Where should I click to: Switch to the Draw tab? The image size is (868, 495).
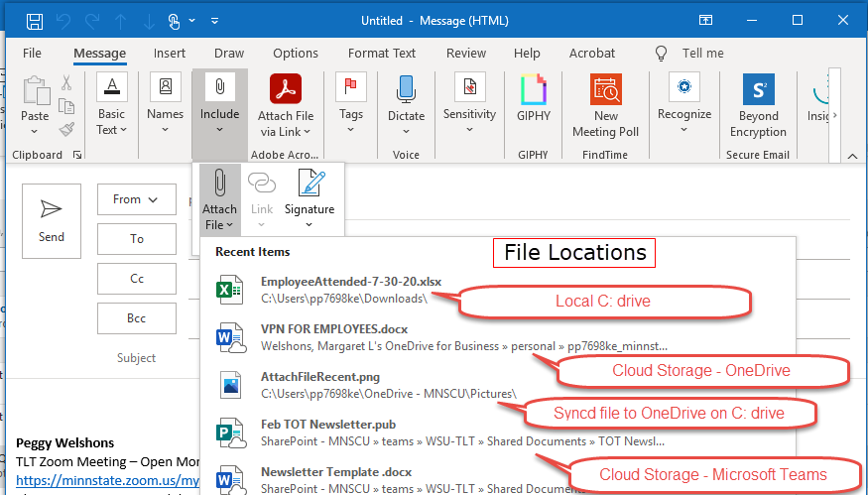click(x=229, y=54)
